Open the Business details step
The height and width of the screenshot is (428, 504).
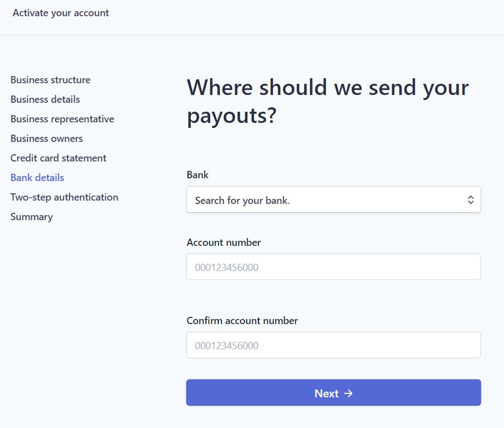click(45, 99)
